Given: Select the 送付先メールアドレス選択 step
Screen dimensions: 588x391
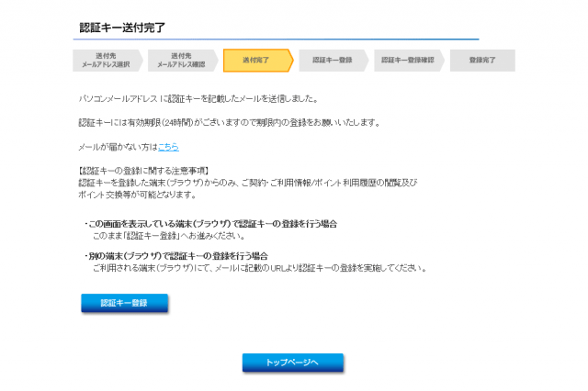Looking at the screenshot, I should pyautogui.click(x=107, y=61).
